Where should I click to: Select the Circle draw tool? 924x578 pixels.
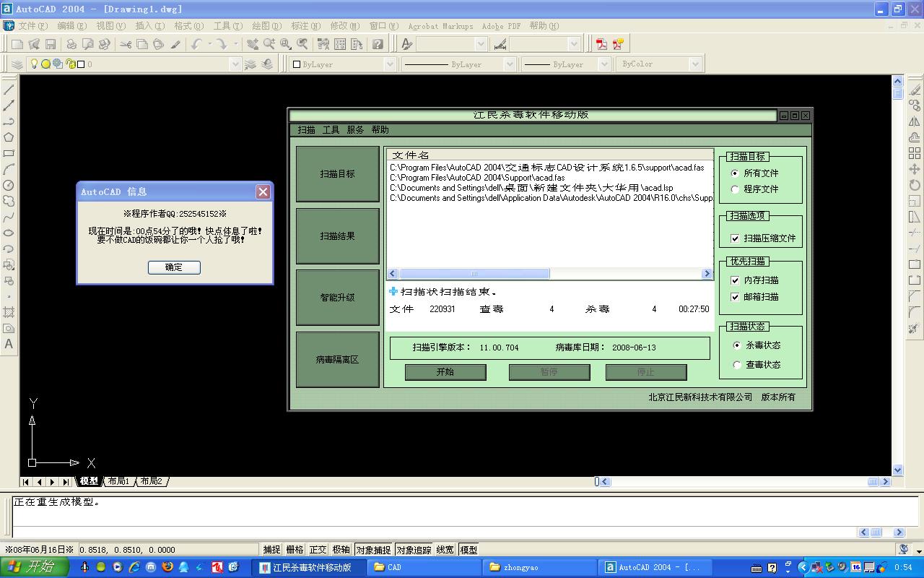[x=9, y=185]
